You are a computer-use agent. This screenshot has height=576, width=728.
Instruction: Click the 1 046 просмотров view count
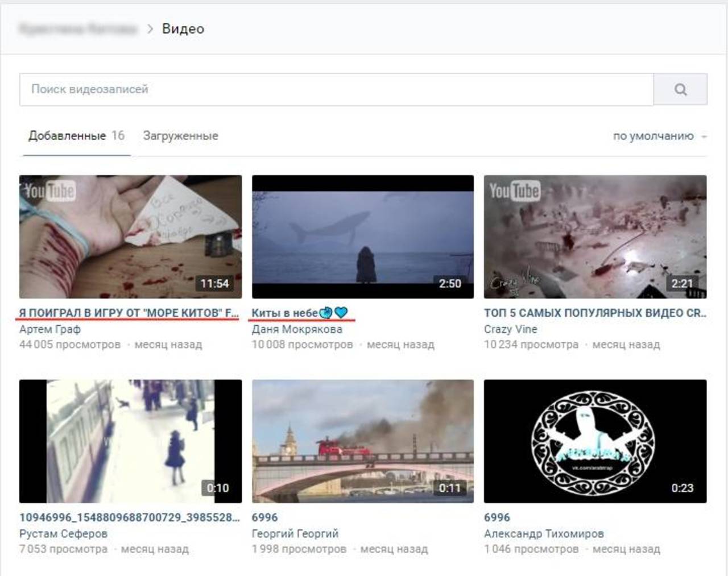(531, 549)
